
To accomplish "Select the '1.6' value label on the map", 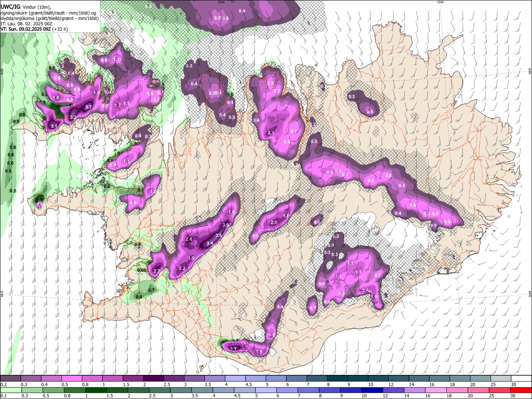I will point(232,212).
